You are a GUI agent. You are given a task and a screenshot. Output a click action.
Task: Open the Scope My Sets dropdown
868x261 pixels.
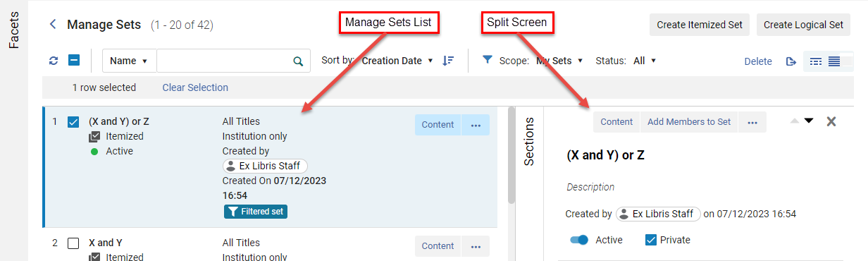tap(559, 61)
